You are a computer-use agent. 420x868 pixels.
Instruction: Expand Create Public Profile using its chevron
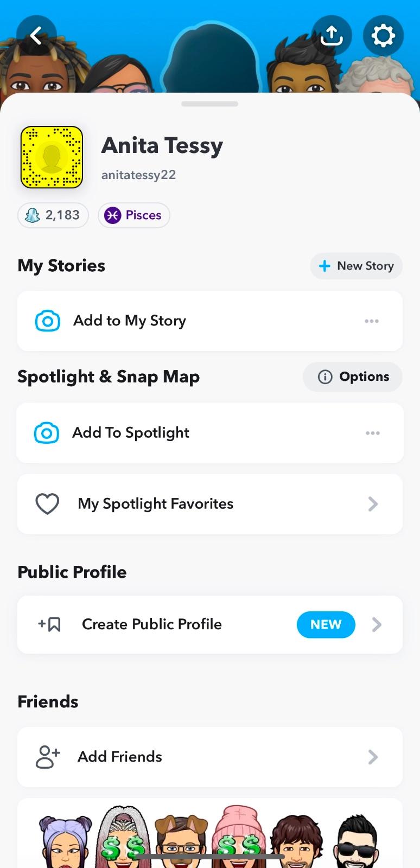[x=377, y=624]
